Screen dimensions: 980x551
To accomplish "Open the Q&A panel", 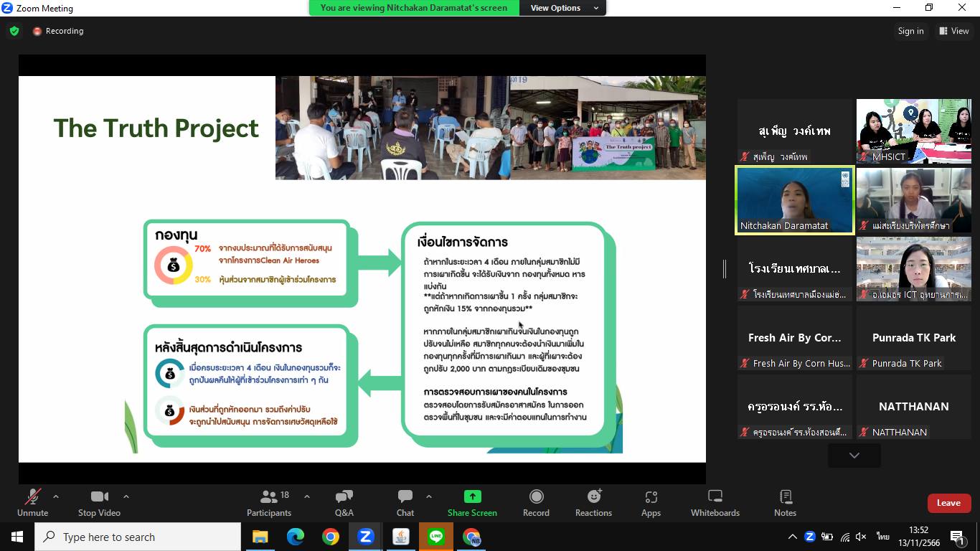I will coord(344,503).
